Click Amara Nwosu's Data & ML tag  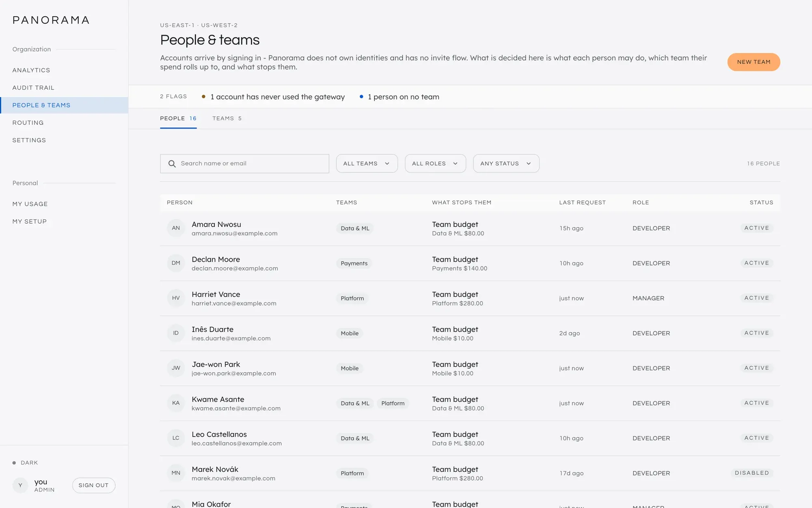(x=355, y=228)
